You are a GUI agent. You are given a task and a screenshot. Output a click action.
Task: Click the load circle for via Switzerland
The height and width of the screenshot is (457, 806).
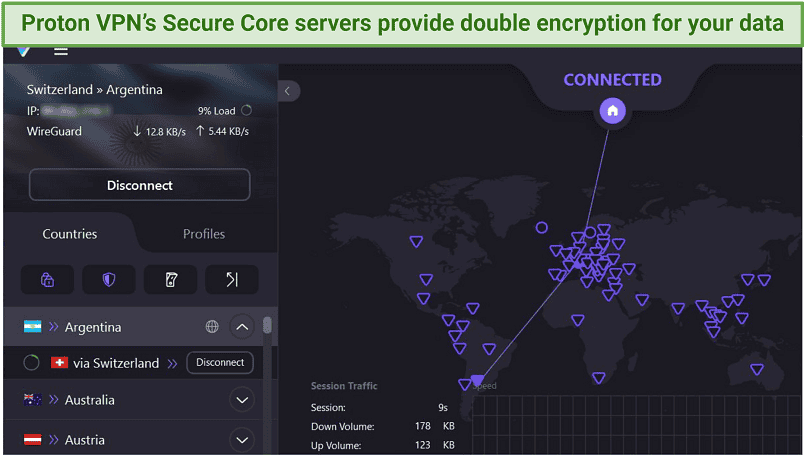pos(31,362)
